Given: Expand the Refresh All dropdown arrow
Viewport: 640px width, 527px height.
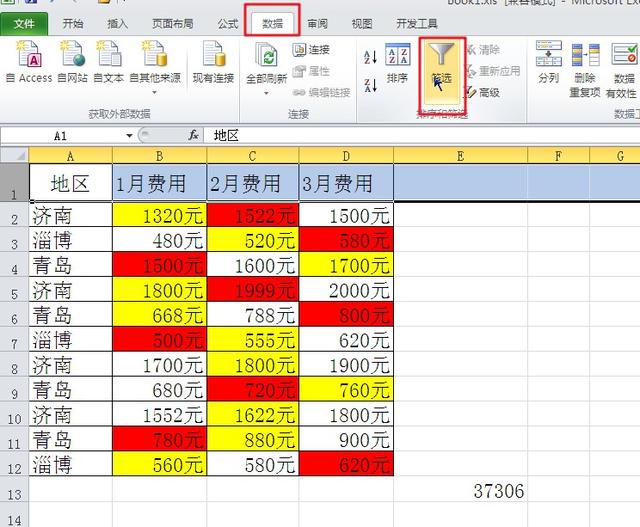Looking at the screenshot, I should click(266, 93).
